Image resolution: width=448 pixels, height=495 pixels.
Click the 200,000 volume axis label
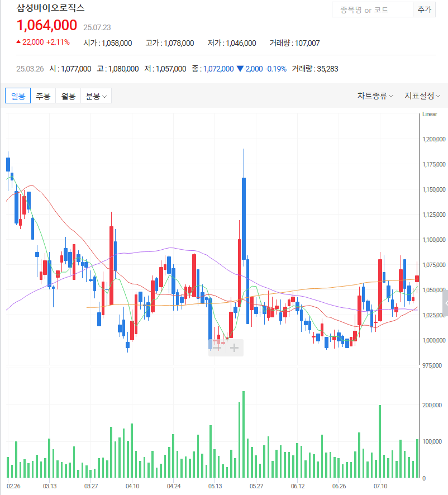coord(432,405)
